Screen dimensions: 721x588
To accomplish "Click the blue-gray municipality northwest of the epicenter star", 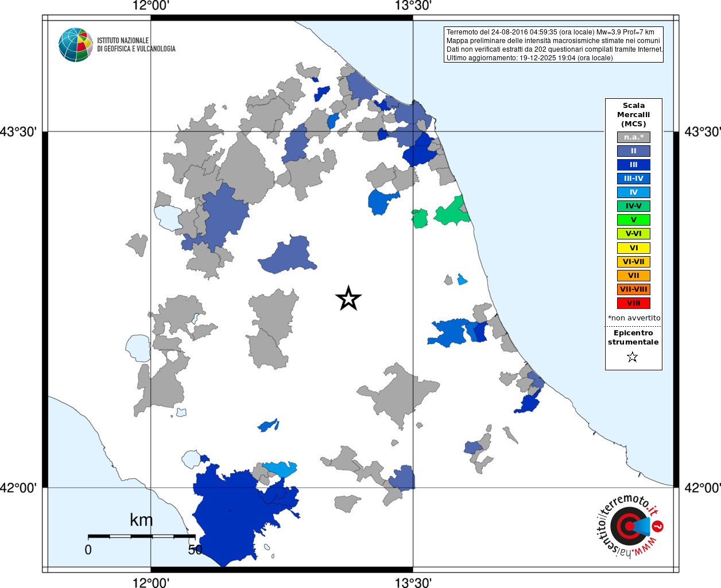I will click(x=289, y=256).
